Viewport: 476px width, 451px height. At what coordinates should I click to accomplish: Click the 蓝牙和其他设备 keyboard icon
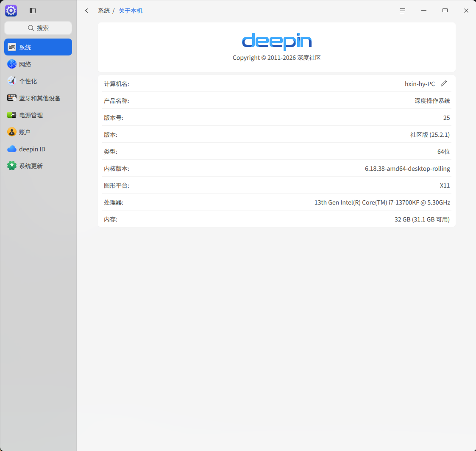(12, 98)
